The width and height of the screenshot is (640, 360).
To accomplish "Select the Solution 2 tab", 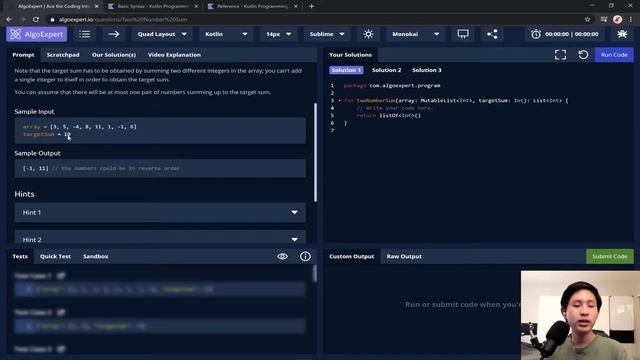I will click(387, 70).
